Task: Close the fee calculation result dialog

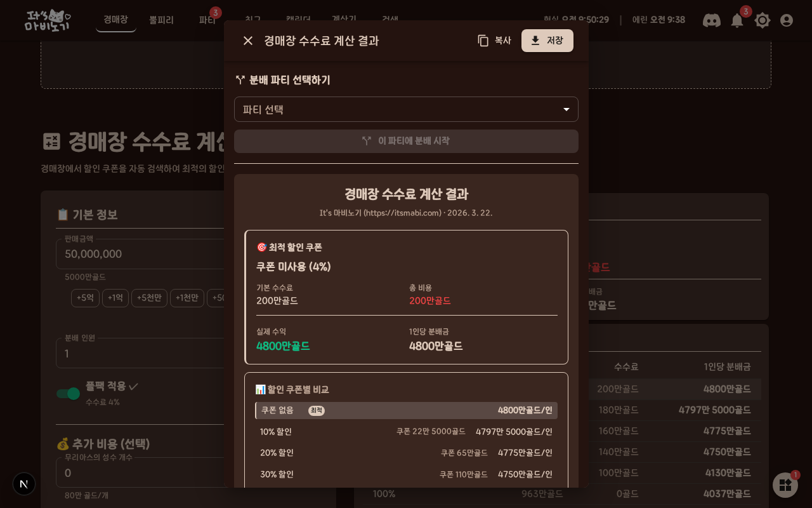Action: tap(248, 41)
